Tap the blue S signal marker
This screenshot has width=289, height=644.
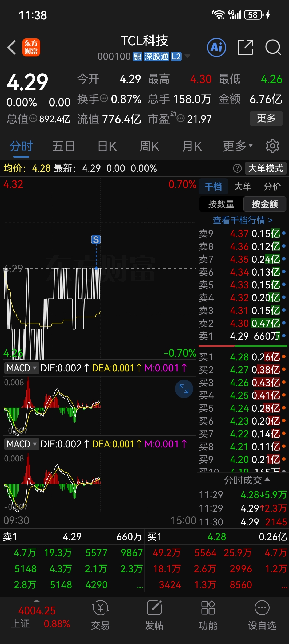coord(96,239)
